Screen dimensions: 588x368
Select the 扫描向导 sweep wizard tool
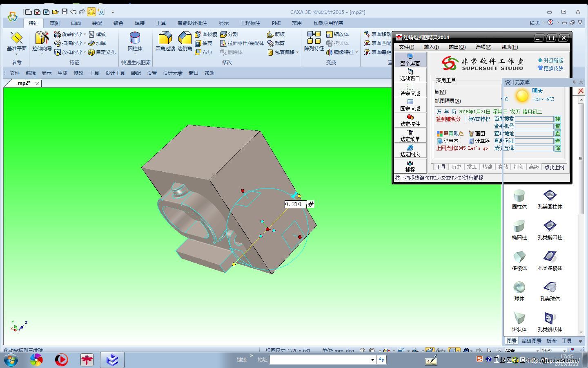tap(68, 43)
